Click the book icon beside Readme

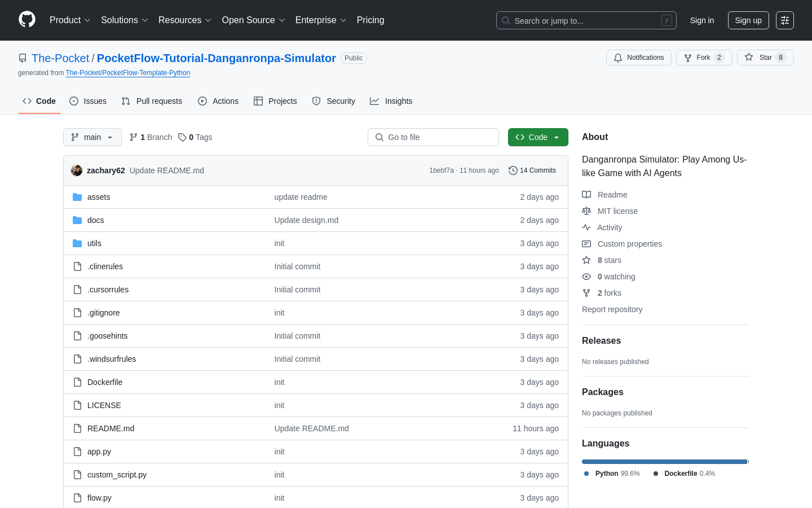tap(586, 195)
